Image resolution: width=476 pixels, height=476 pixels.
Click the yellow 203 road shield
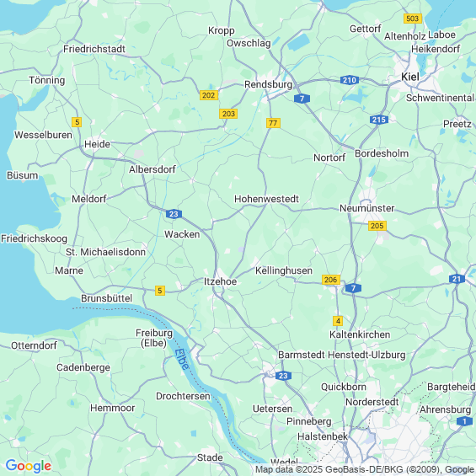pyautogui.click(x=228, y=114)
